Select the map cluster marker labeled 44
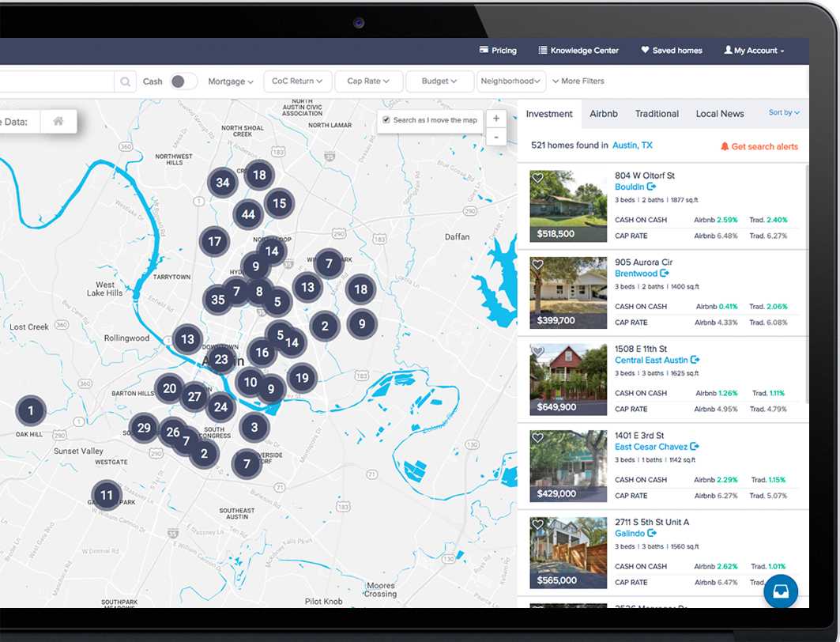 tap(248, 214)
